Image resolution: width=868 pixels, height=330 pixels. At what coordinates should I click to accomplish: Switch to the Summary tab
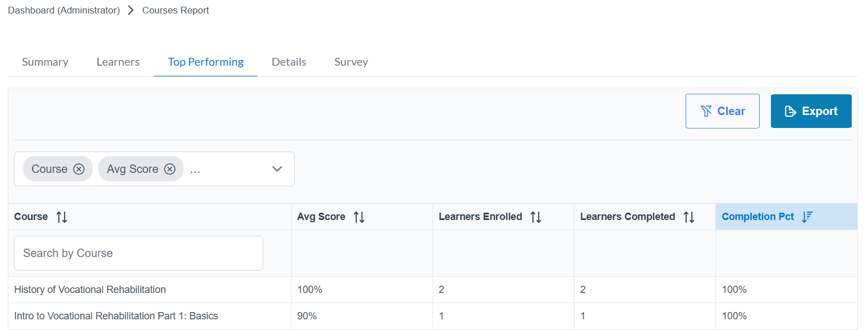point(45,62)
